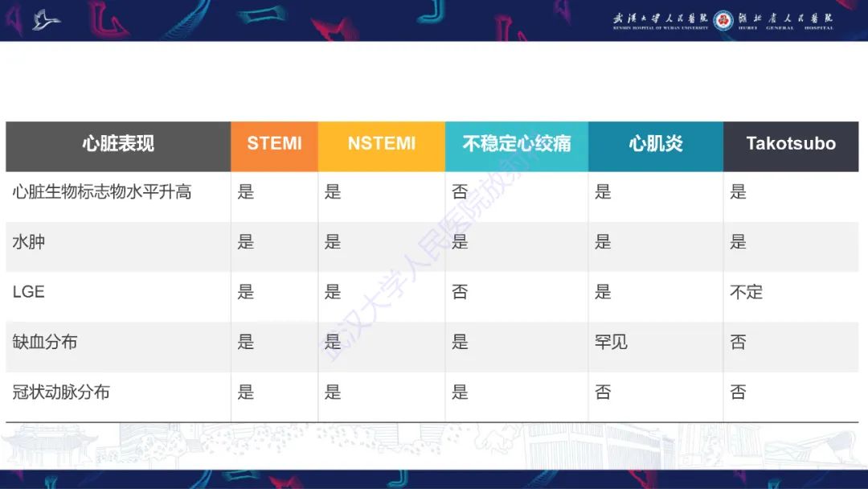Click NSTEMI value 是 in 缺血分布 row

[x=333, y=342]
